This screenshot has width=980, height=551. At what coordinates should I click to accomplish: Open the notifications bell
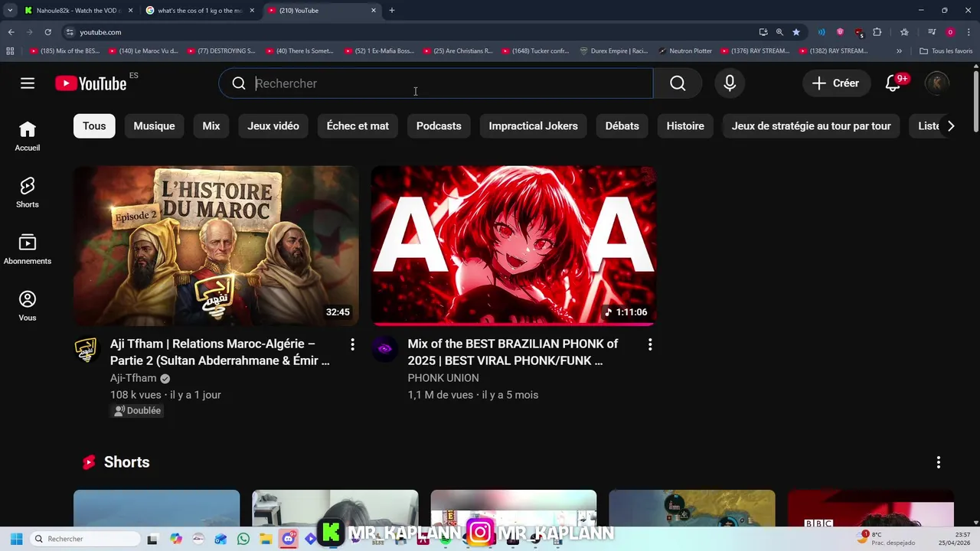(x=893, y=83)
